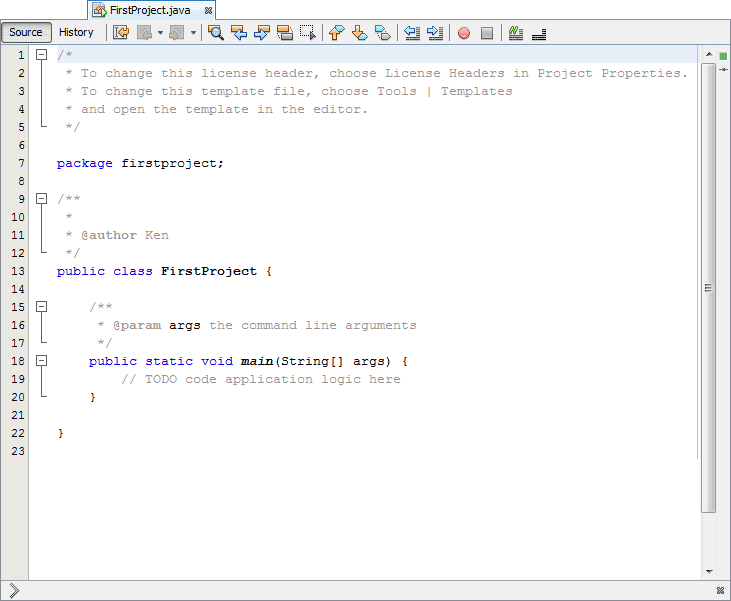The image size is (731, 601).
Task: Click Find Next Occurrence icon
Action: pos(262,33)
